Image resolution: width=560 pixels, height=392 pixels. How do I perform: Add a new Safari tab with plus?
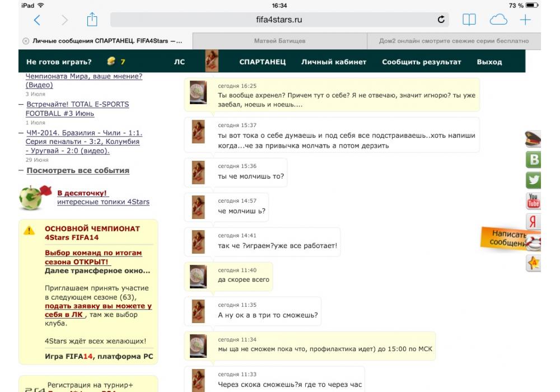[525, 20]
